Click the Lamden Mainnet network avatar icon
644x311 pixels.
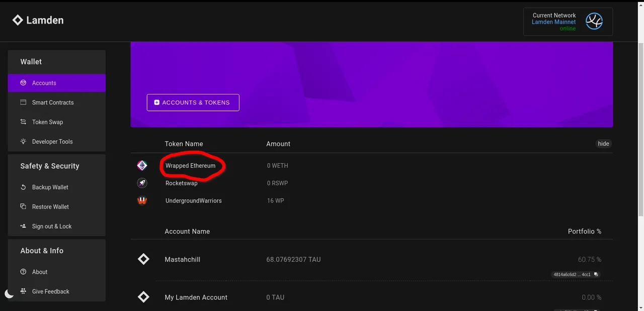pos(594,22)
